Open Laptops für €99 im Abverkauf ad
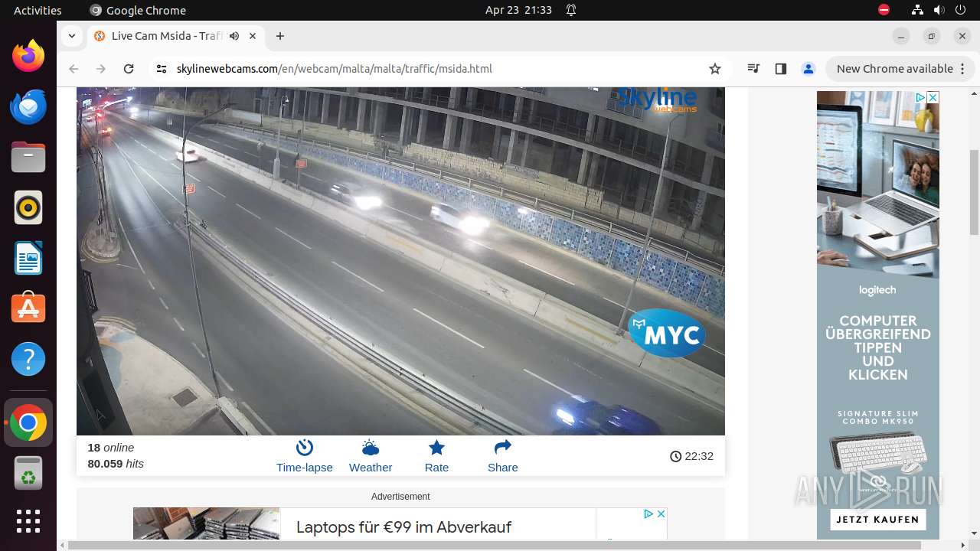The width and height of the screenshot is (980, 551). (x=403, y=527)
